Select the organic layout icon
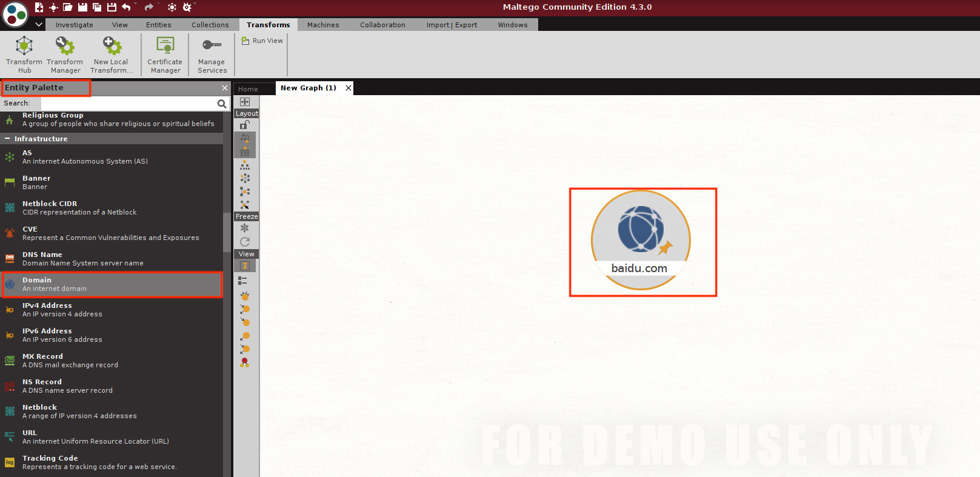Viewport: 980px width, 477px height. [x=245, y=192]
